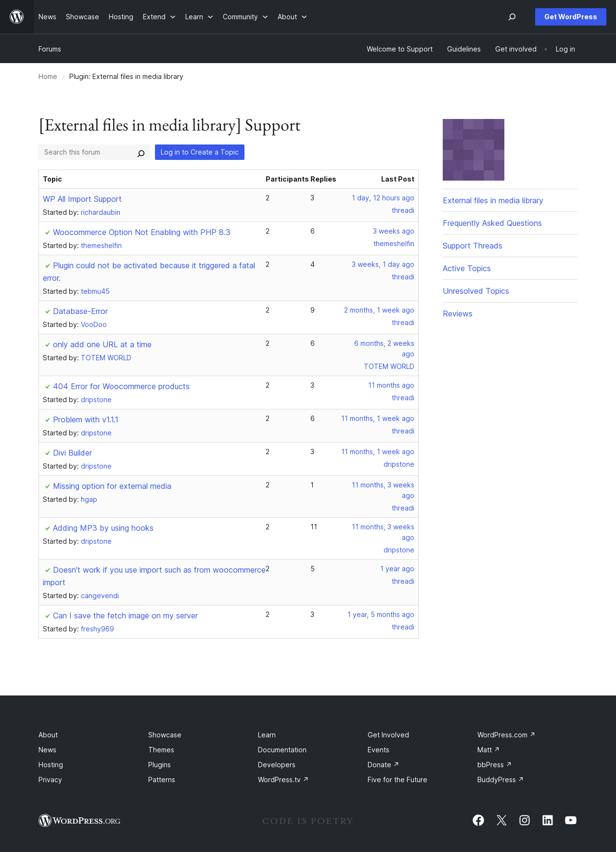Expand the Learn menu
The image size is (616, 852).
199,17
